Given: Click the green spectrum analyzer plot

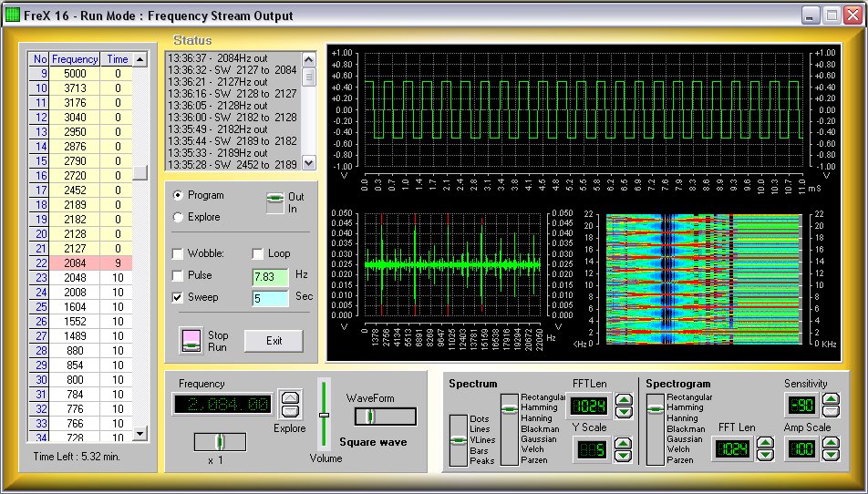Looking at the screenshot, I should 453,264.
